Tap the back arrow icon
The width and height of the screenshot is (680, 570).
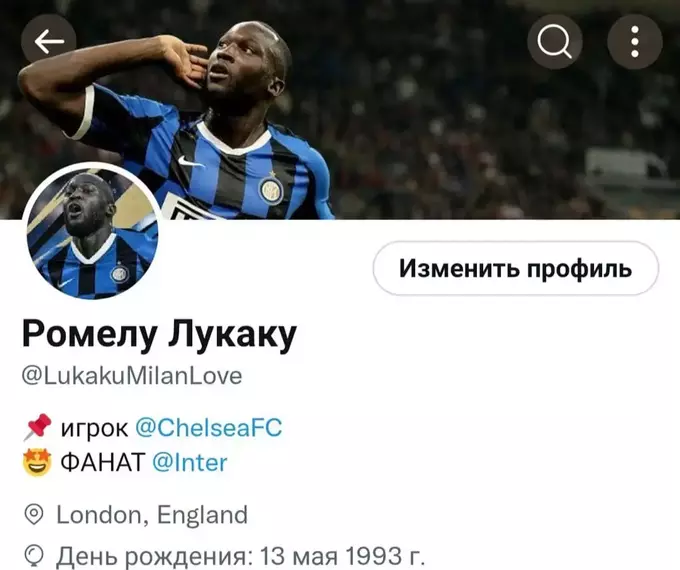49,42
